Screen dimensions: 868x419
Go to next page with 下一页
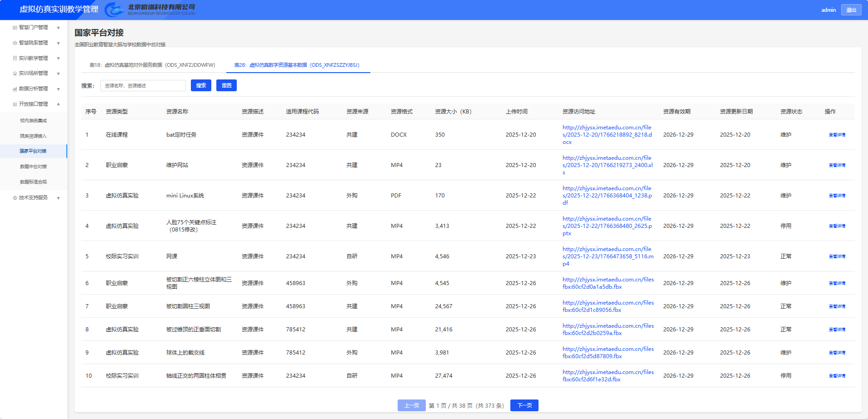coord(524,405)
